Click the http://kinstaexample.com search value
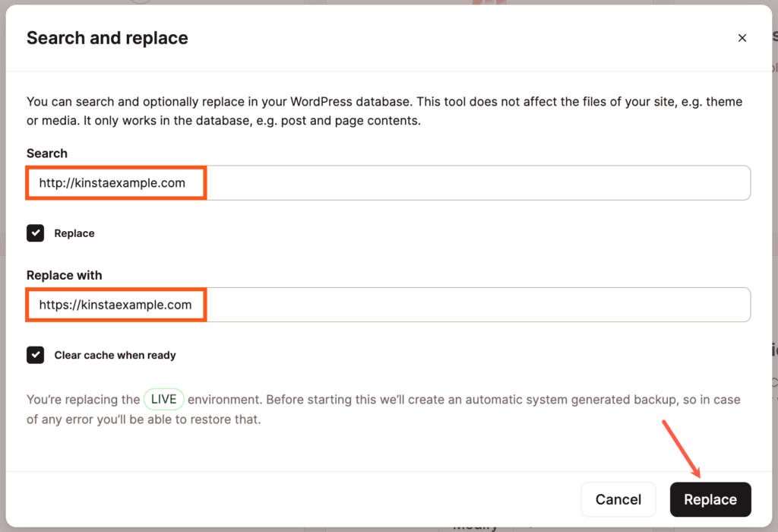 112,183
